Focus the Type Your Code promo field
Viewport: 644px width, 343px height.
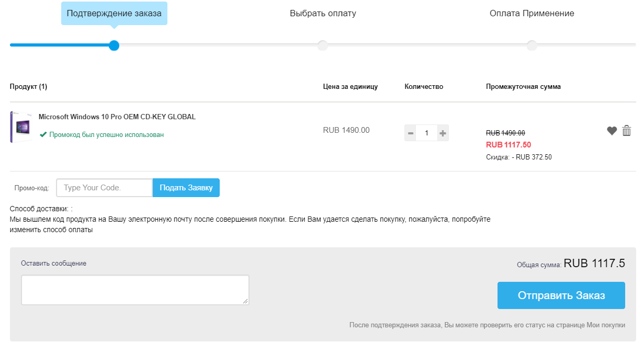(x=104, y=188)
